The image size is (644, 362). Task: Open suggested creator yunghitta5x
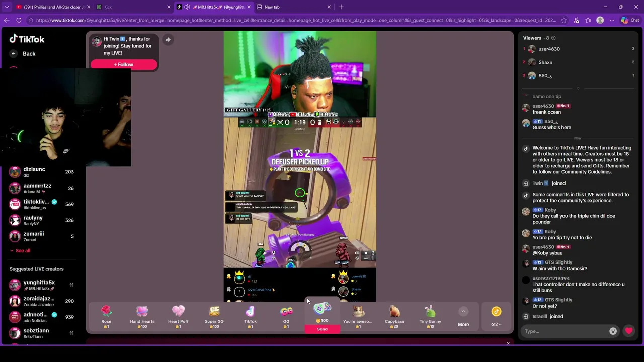tap(42, 285)
